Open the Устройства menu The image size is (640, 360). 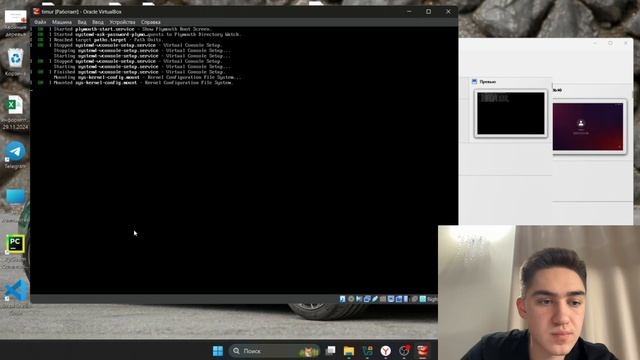point(122,22)
